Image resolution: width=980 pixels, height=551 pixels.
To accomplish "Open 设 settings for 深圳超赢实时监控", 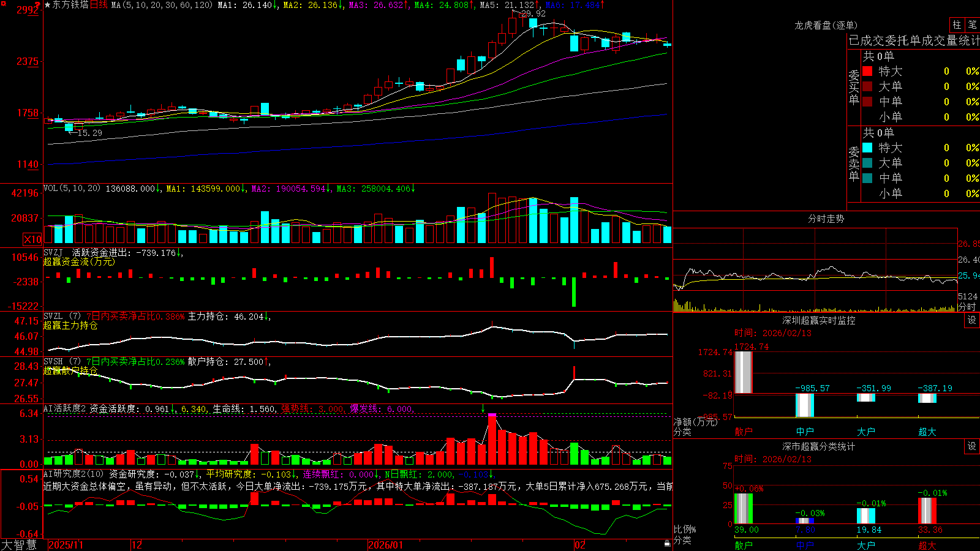I will click(x=972, y=320).
